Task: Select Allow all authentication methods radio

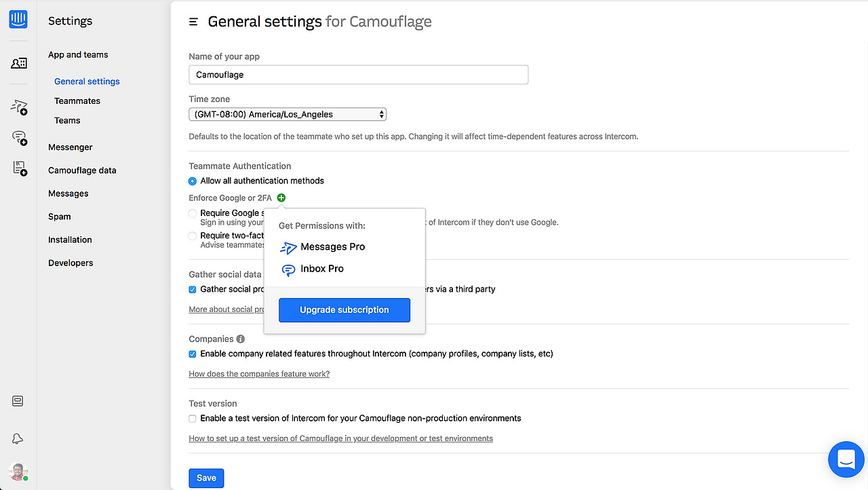Action: point(193,181)
